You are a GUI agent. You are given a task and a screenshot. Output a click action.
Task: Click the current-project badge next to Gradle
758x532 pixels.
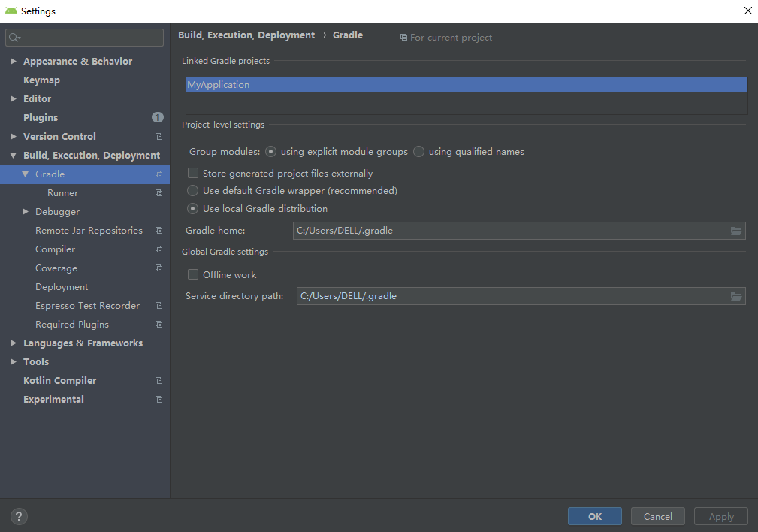157,174
